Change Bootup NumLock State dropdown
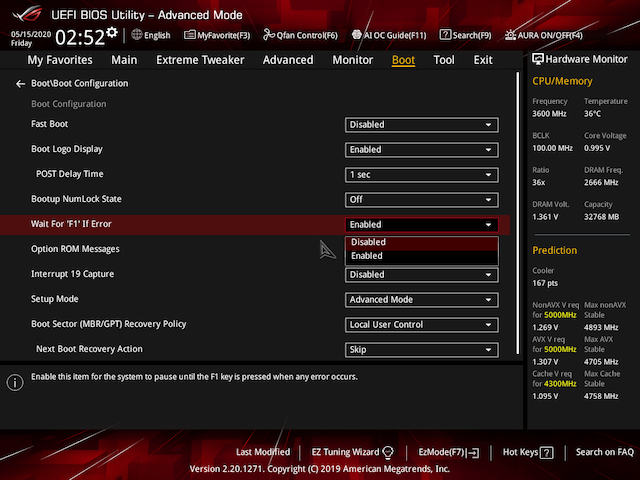Viewport: 640px width, 480px height. click(422, 200)
